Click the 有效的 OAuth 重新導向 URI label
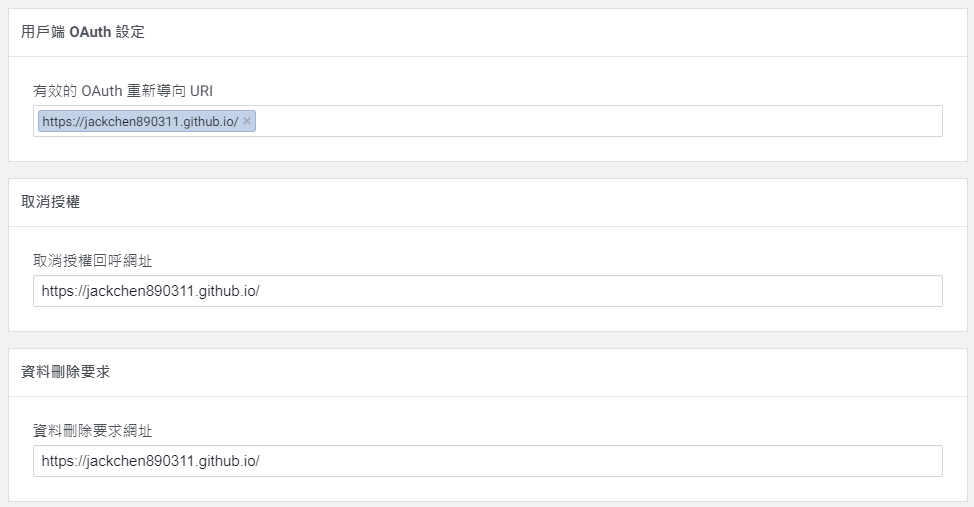This screenshot has width=974, height=507. coord(123,91)
